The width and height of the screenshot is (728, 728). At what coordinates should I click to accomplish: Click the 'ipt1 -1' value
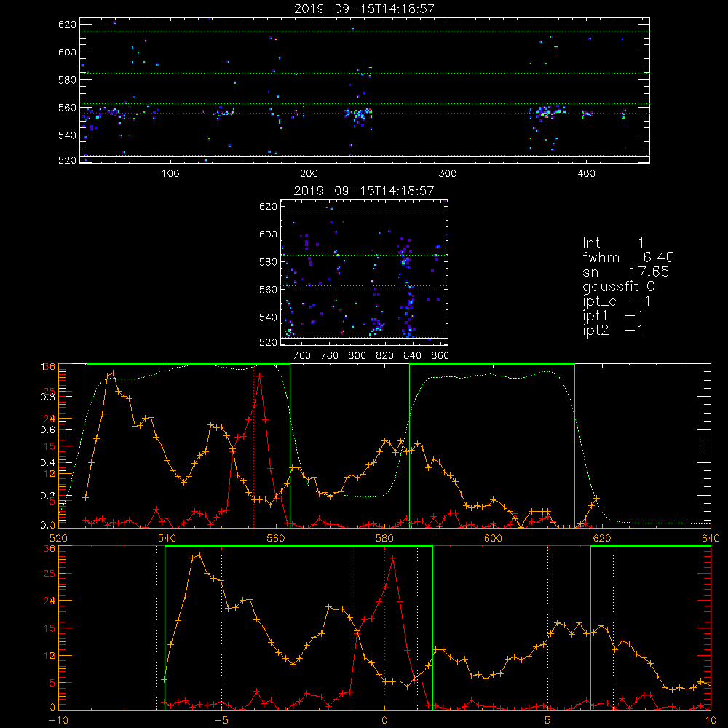(x=613, y=316)
